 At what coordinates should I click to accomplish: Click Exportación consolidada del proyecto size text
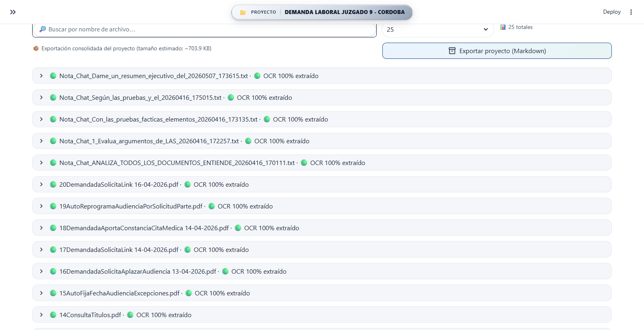126,48
